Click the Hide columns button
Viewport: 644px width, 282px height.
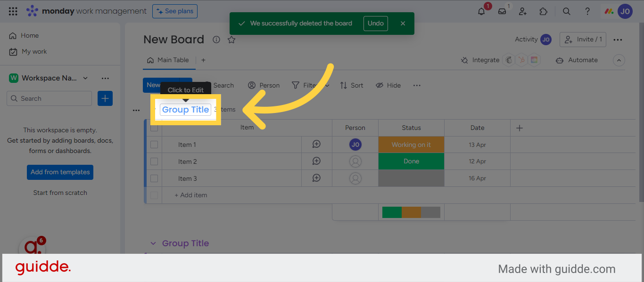pyautogui.click(x=388, y=85)
